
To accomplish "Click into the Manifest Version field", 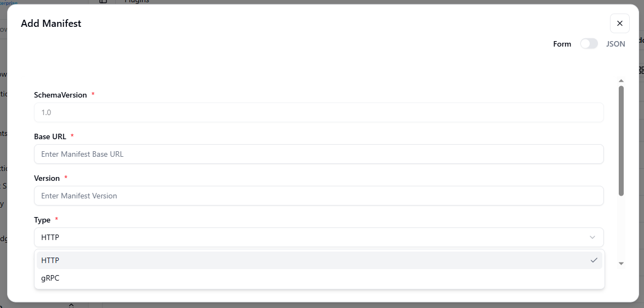I will coord(318,196).
